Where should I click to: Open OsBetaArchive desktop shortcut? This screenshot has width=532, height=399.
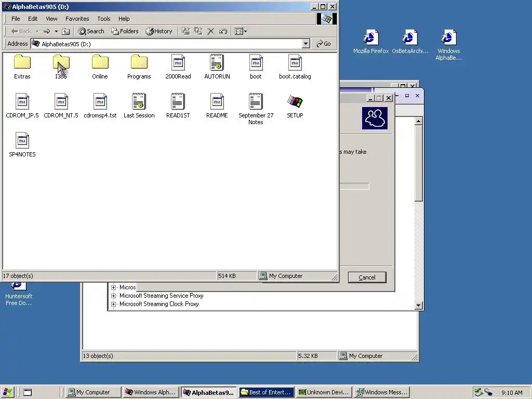410,42
